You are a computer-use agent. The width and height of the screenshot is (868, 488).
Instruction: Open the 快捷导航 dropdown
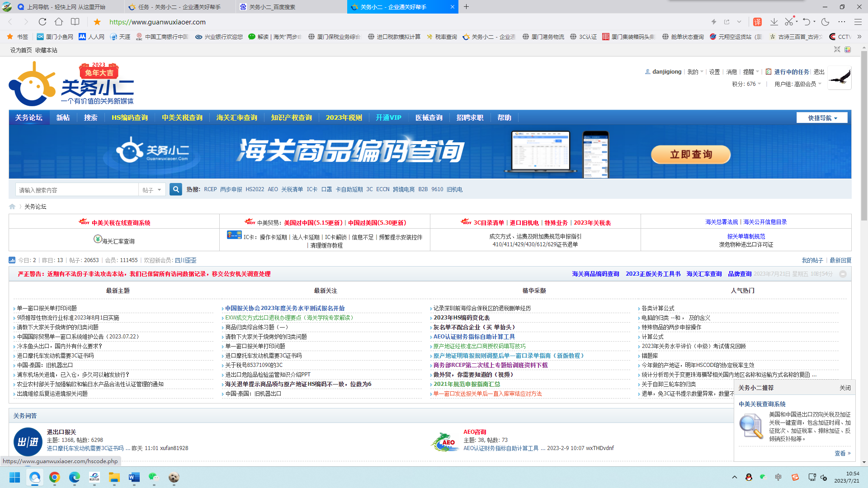822,117
